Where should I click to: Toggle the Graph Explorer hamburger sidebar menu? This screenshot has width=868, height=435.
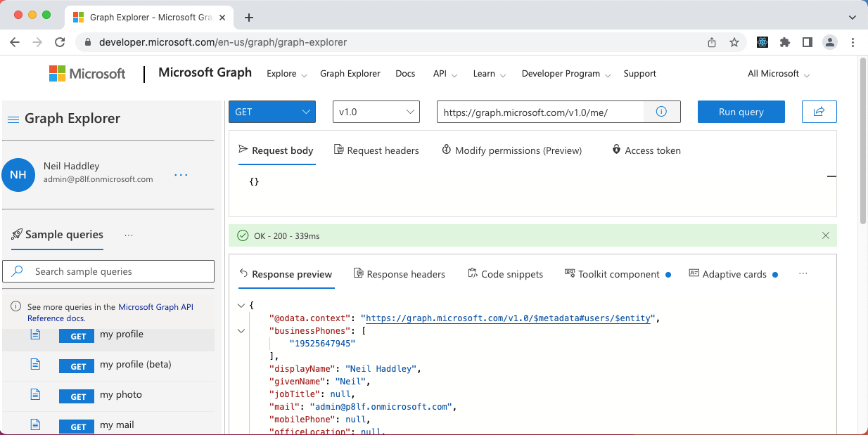pos(13,119)
